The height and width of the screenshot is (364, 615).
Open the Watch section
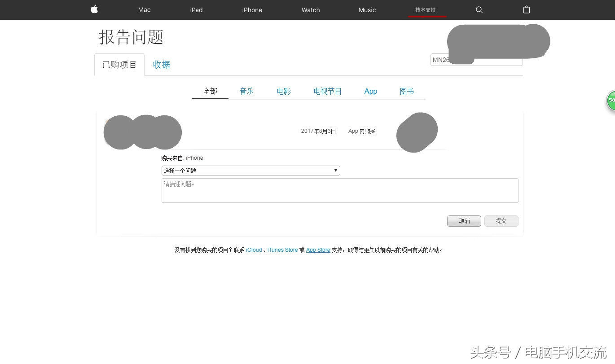310,9
